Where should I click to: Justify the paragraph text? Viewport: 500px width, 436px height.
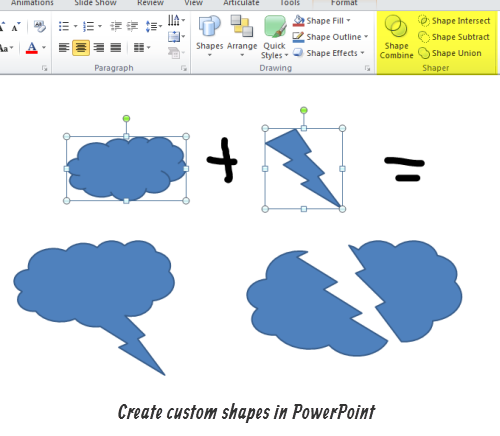click(116, 48)
